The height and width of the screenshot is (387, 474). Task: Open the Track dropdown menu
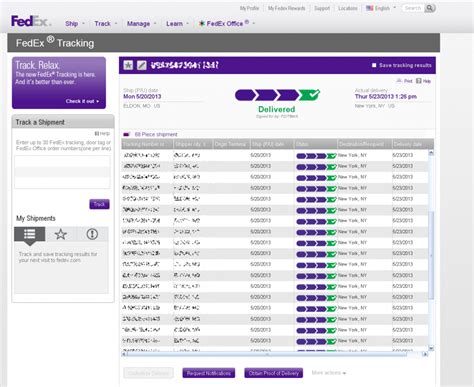tap(106, 24)
